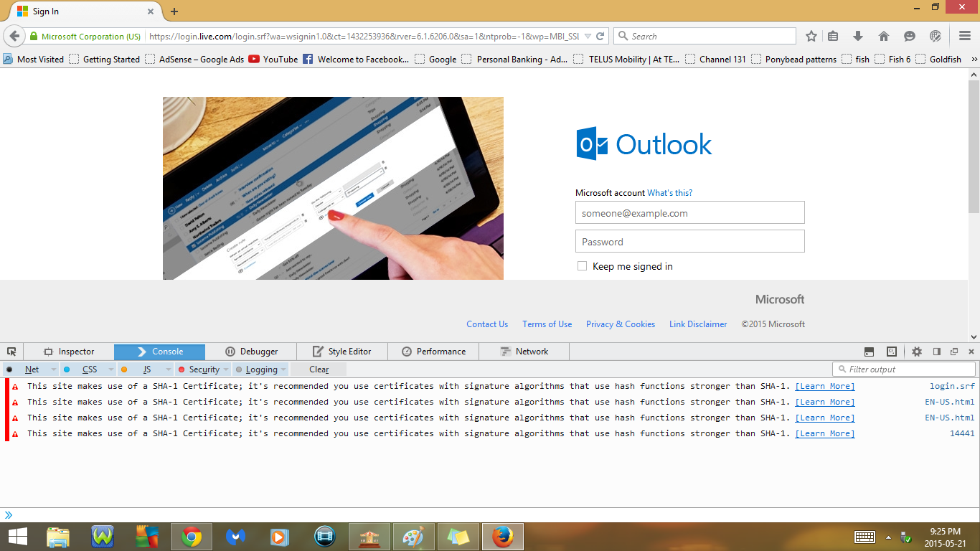This screenshot has width=980, height=551.
Task: Expand the Security filter dropdown arrow
Action: pyautogui.click(x=226, y=369)
